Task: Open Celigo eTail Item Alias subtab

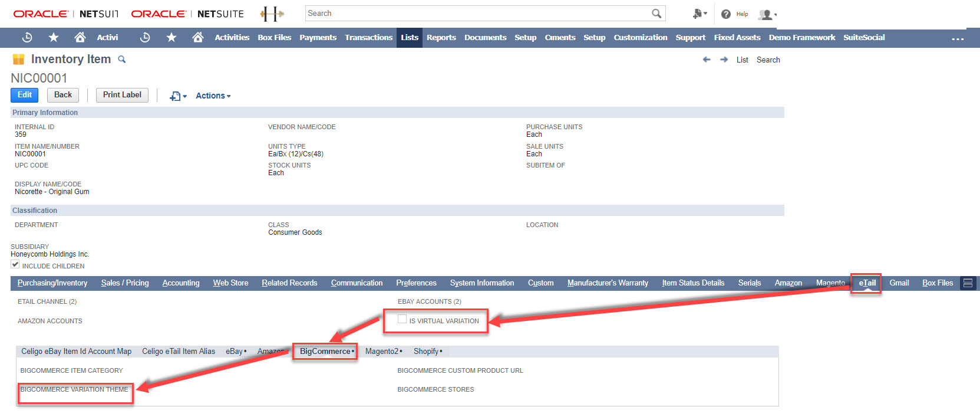Action: pyautogui.click(x=179, y=352)
